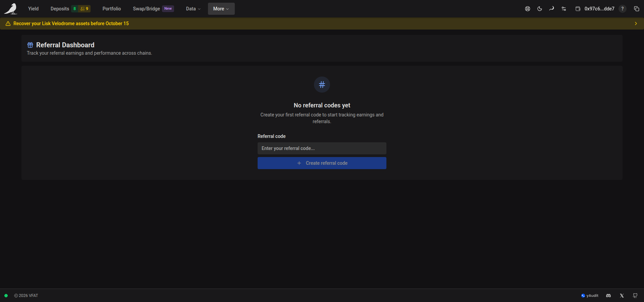644x302 pixels.
Task: Open the Discord link in the footer
Action: (x=608, y=296)
